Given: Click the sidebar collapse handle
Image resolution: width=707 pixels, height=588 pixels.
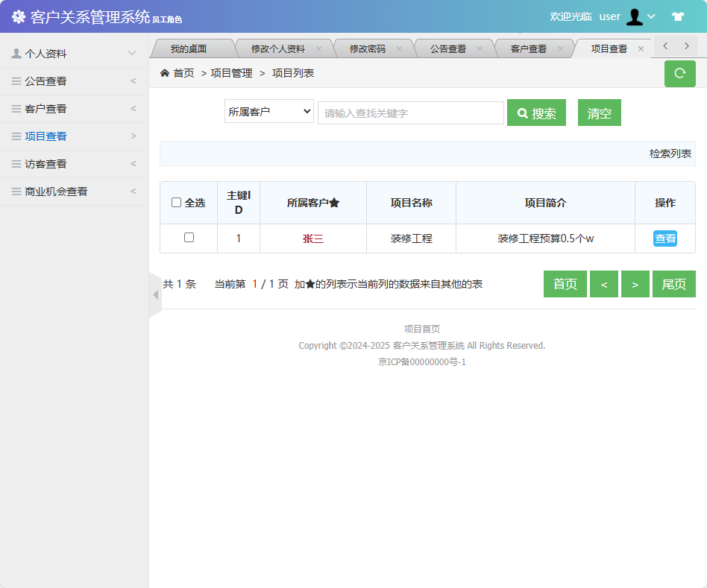Looking at the screenshot, I should (x=154, y=295).
